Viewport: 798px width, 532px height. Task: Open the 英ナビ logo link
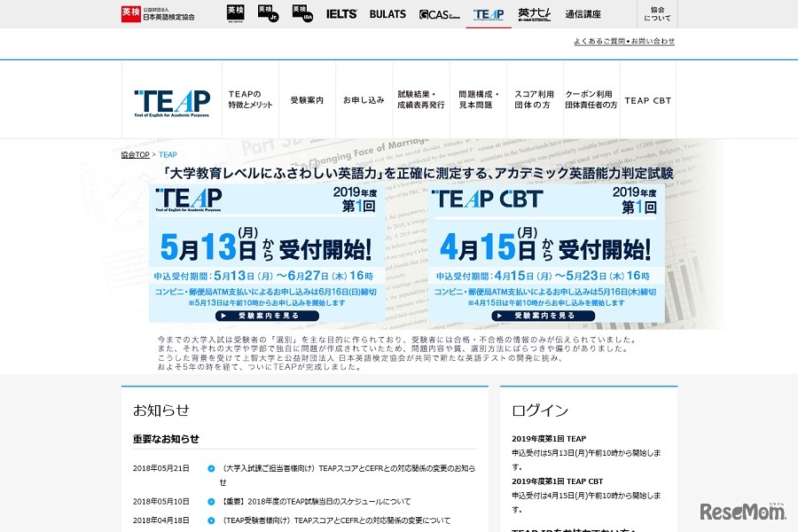point(535,14)
